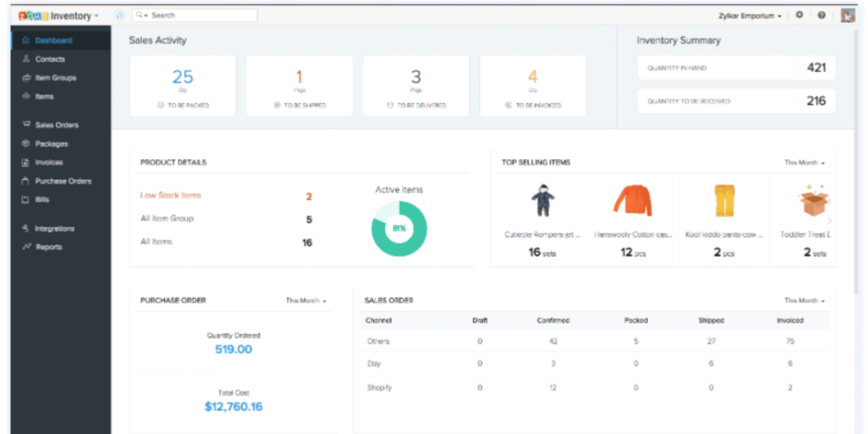Select the Invoices document icon
The width and height of the screenshot is (868, 434).
coord(25,162)
